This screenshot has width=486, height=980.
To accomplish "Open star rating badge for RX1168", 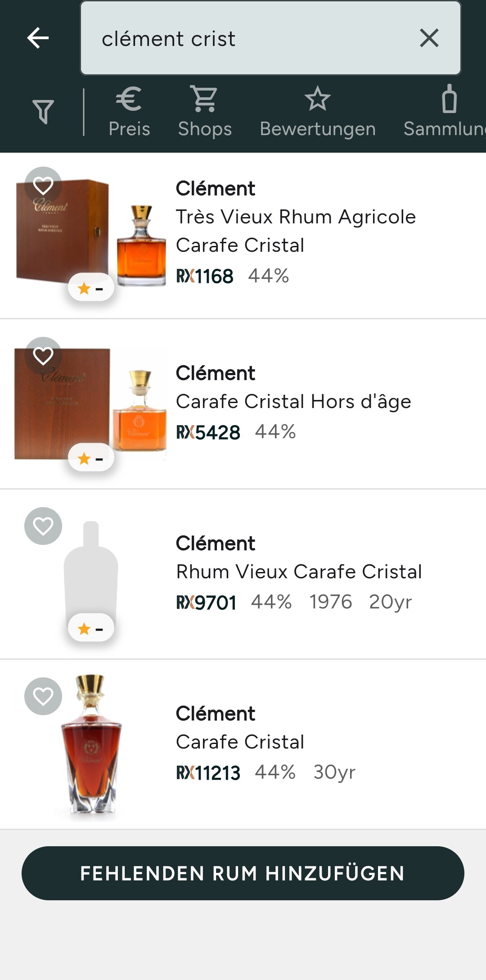I will (91, 288).
